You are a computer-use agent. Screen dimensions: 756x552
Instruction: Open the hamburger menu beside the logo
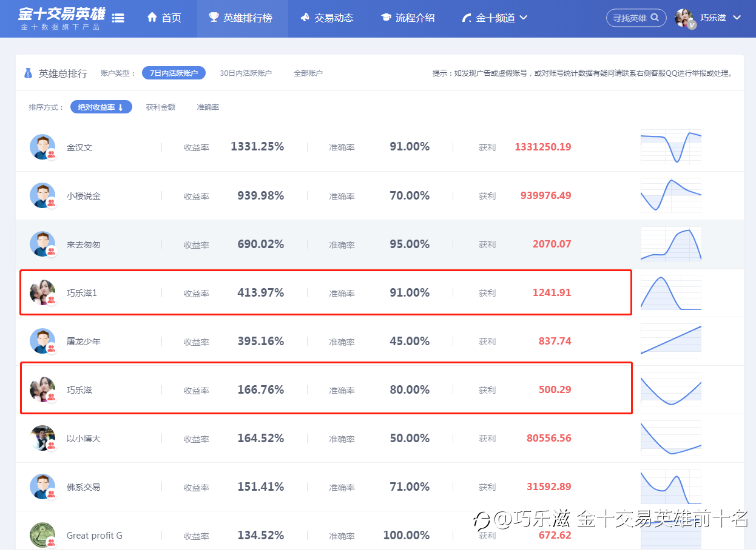point(118,18)
